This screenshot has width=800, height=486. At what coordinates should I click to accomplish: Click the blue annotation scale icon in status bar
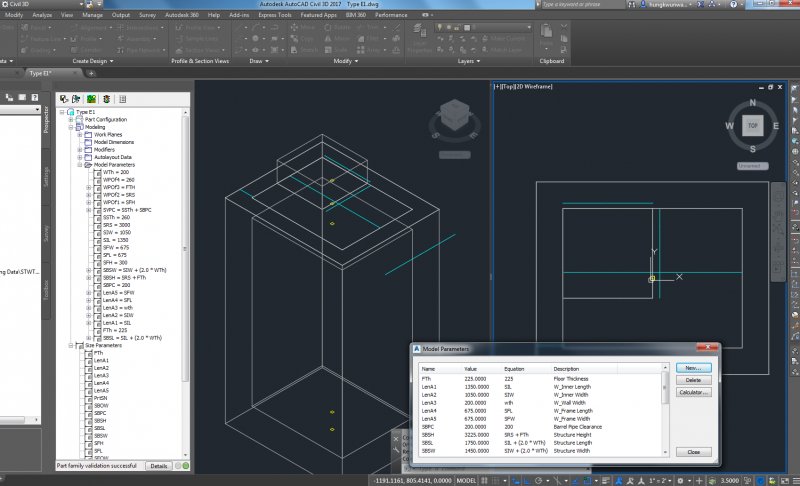point(618,480)
